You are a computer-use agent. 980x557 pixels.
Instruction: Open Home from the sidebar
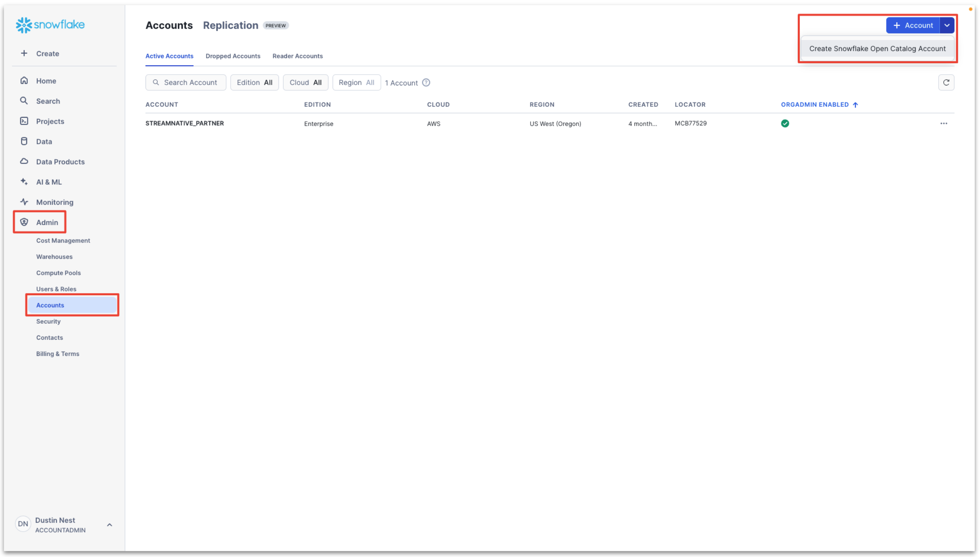46,81
